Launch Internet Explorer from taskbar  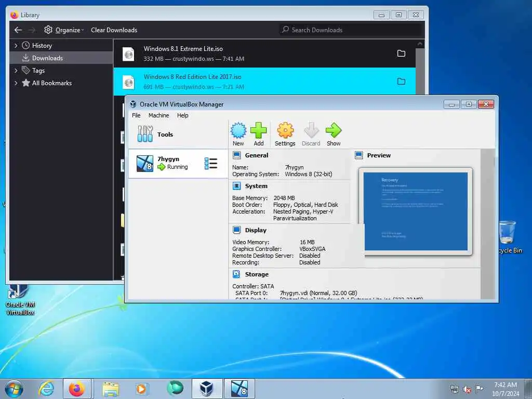46,389
